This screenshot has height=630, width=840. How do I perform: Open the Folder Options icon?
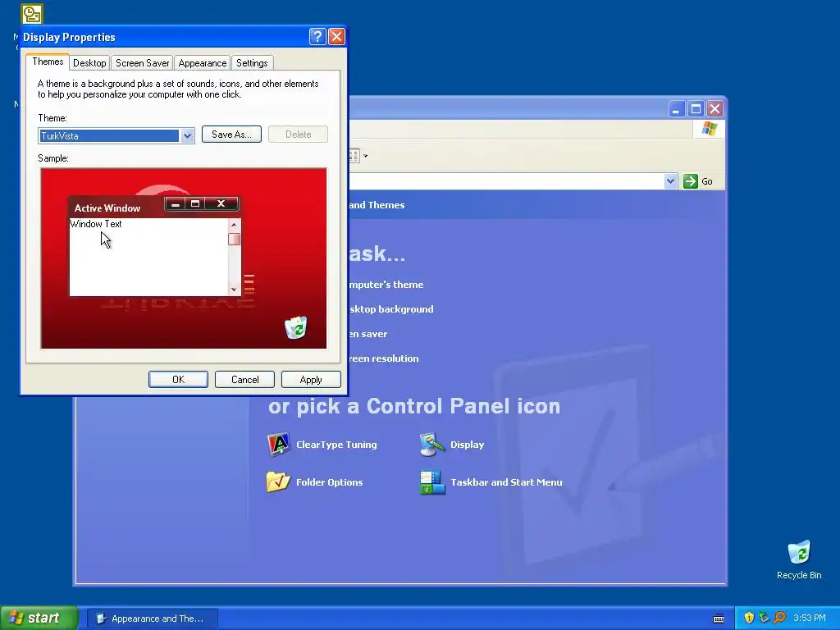click(279, 482)
